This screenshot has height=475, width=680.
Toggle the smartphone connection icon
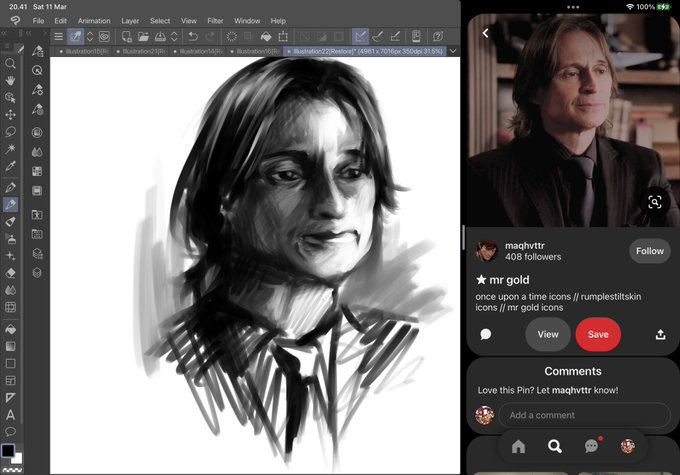[416, 36]
